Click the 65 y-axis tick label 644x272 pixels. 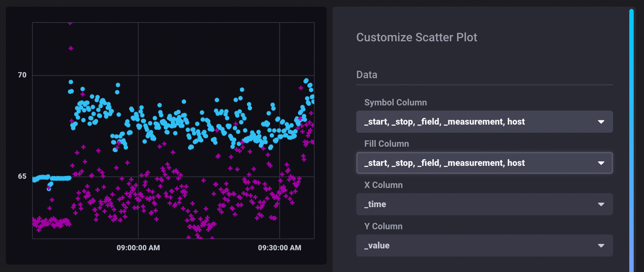point(22,176)
